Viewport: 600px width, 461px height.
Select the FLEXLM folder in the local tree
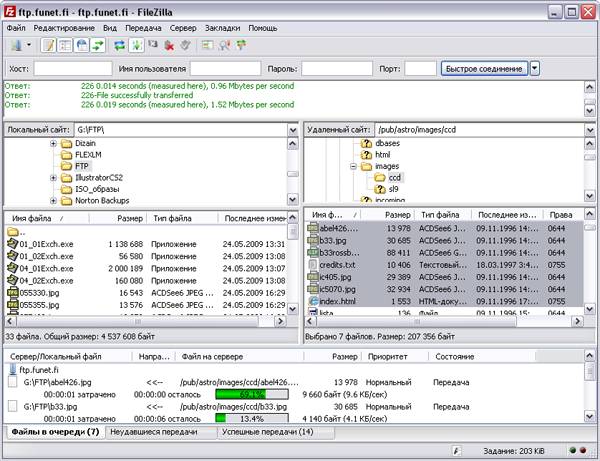click(x=88, y=155)
